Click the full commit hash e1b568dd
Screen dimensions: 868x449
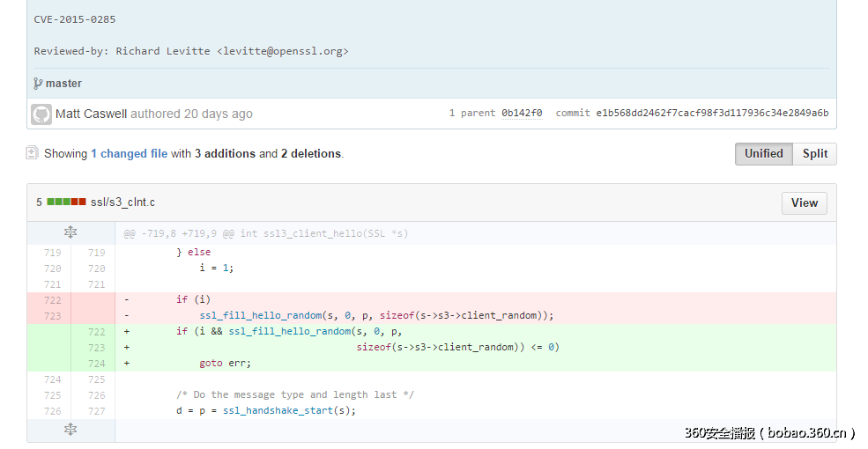coord(712,113)
